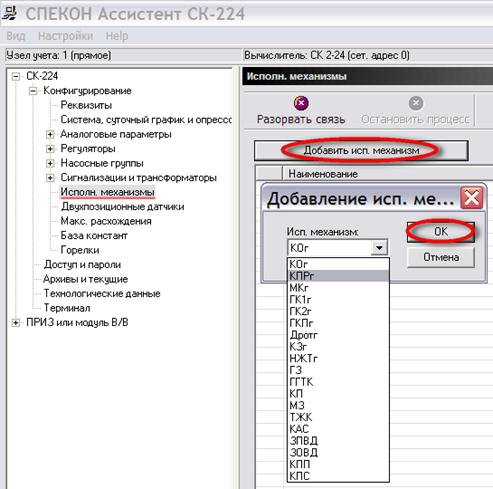
Task: Click the Разорвать связь disconnect icon
Action: tap(301, 103)
